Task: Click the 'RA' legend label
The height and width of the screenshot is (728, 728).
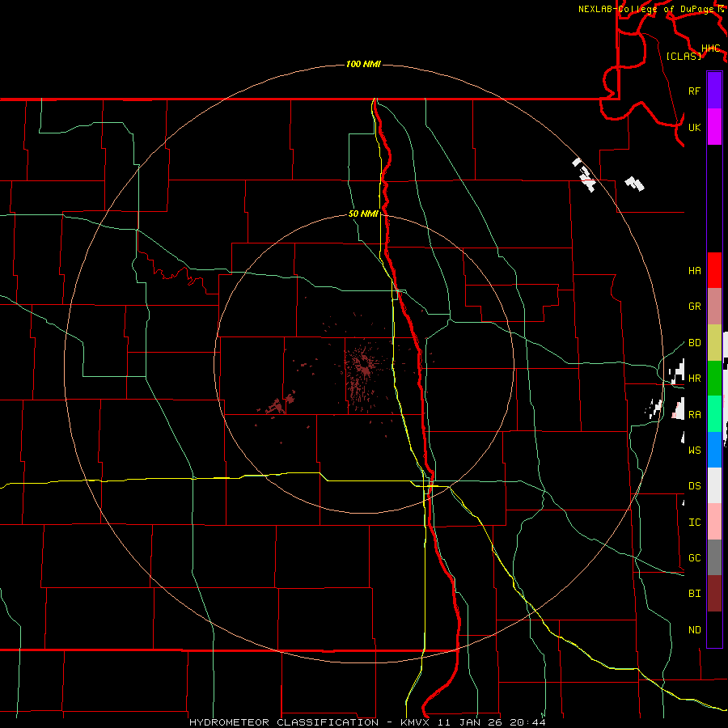Action: coord(694,414)
